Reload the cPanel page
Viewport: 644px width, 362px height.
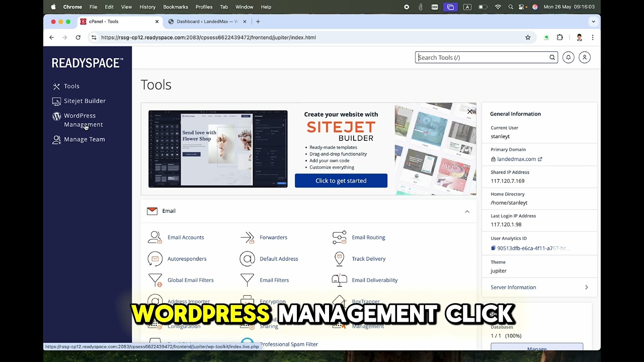tap(78, 37)
